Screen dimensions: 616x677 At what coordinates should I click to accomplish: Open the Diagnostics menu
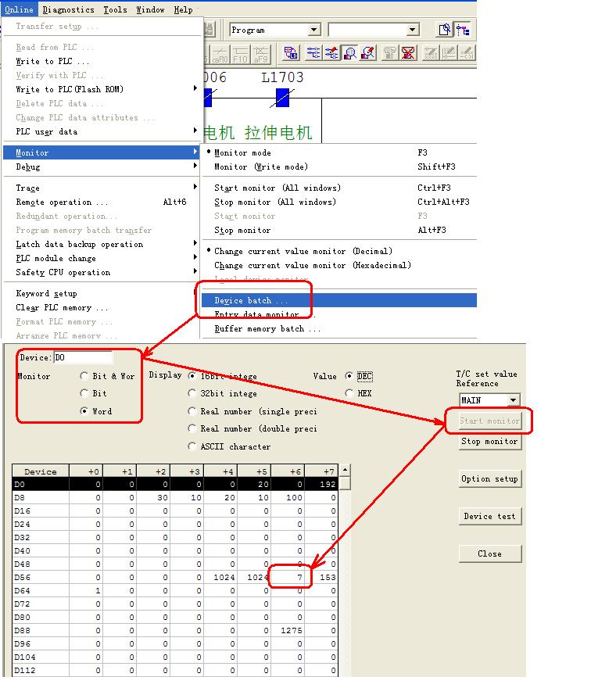(x=68, y=9)
